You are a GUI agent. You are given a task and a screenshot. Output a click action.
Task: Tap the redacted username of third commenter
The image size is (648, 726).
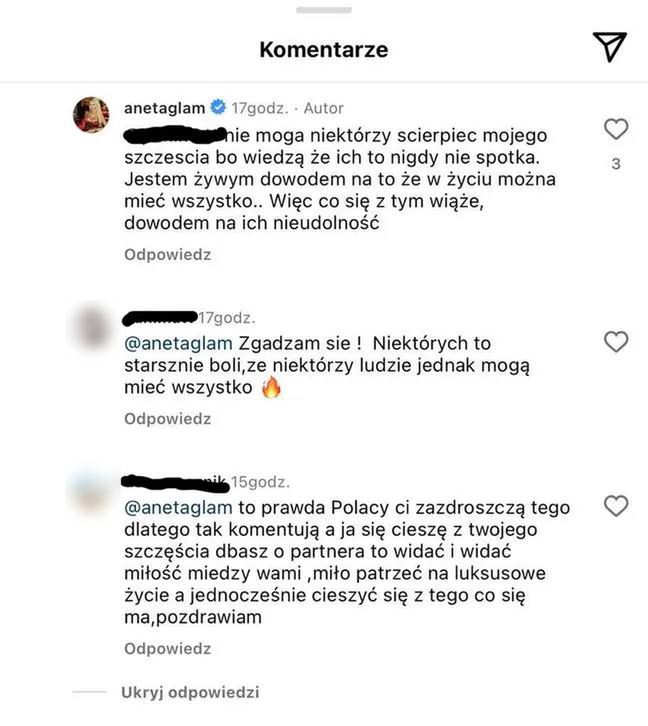(x=175, y=482)
